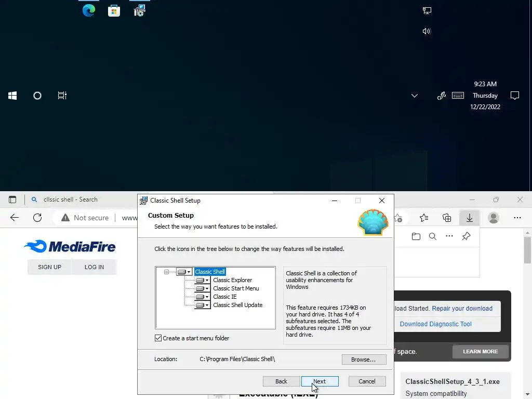Open the Download Diagnostic Tool link

pyautogui.click(x=435, y=324)
